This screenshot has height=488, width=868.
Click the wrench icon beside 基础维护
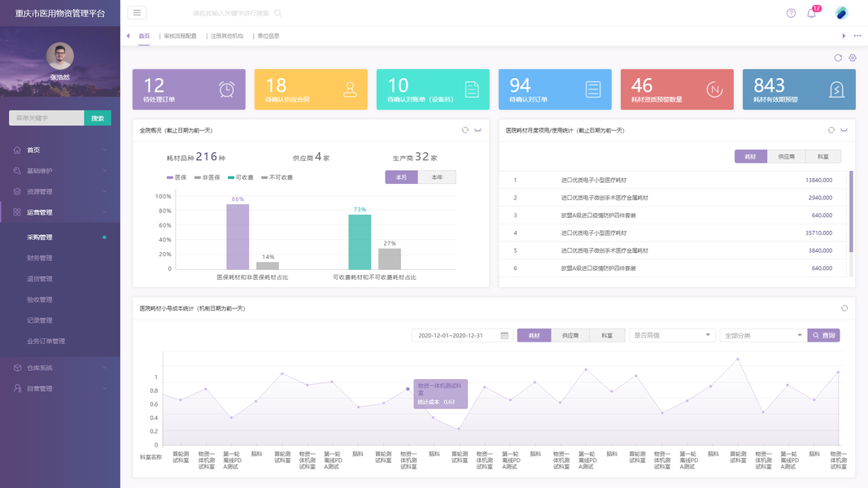(x=17, y=171)
